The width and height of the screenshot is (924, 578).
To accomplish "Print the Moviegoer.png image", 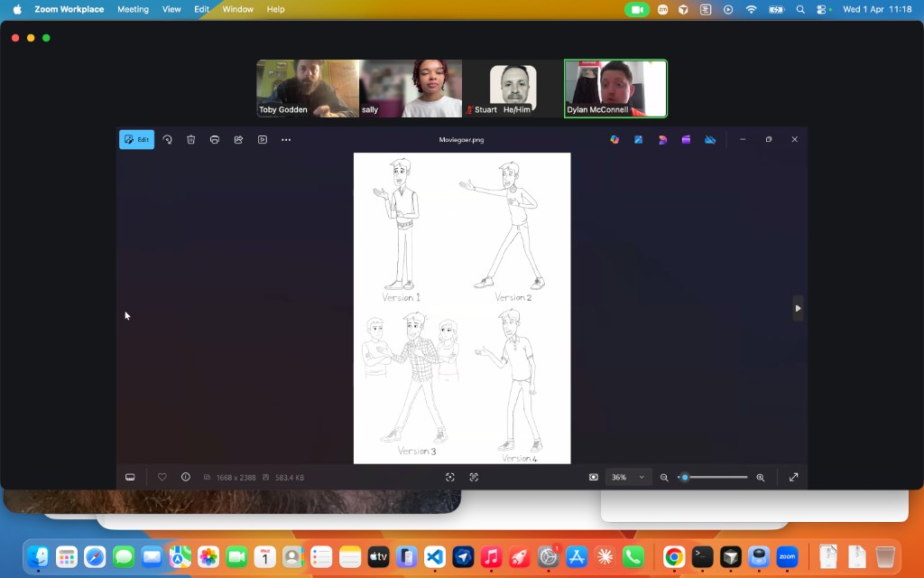I will 215,140.
